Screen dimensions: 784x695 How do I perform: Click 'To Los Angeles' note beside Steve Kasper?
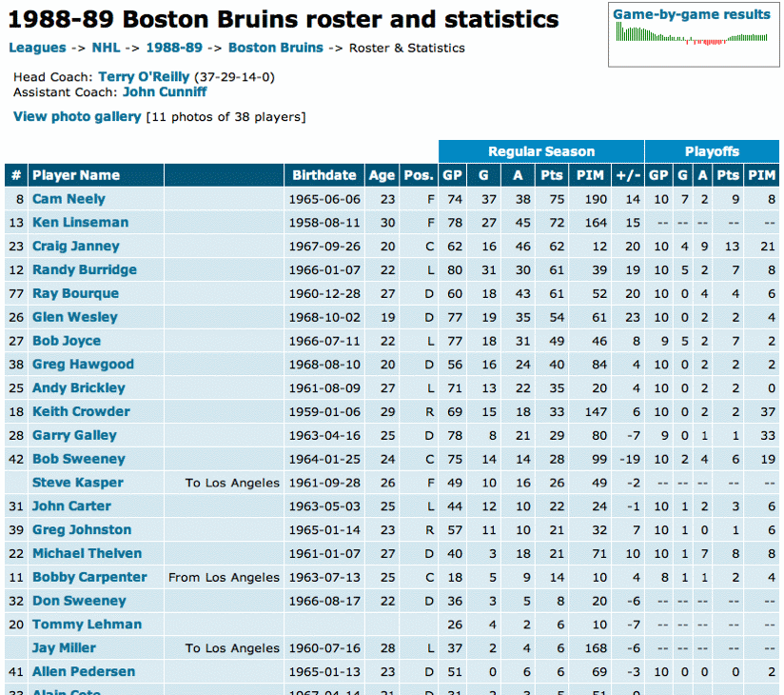coord(232,483)
